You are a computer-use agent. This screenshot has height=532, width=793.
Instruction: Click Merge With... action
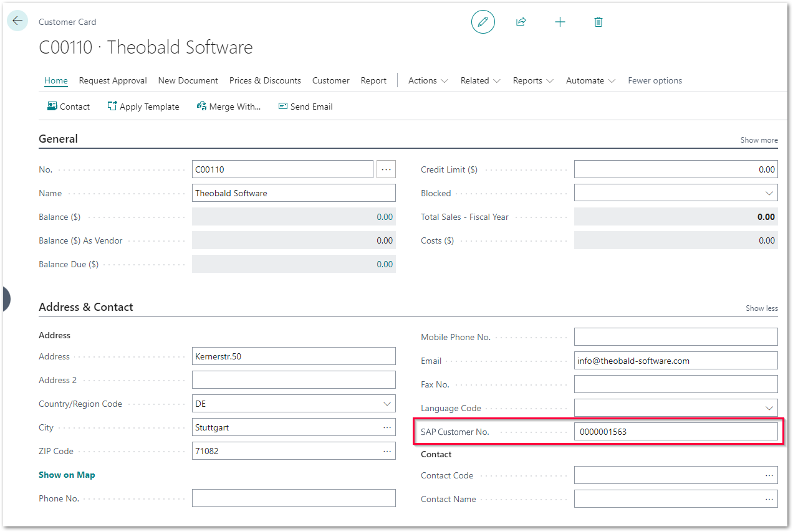tap(229, 107)
